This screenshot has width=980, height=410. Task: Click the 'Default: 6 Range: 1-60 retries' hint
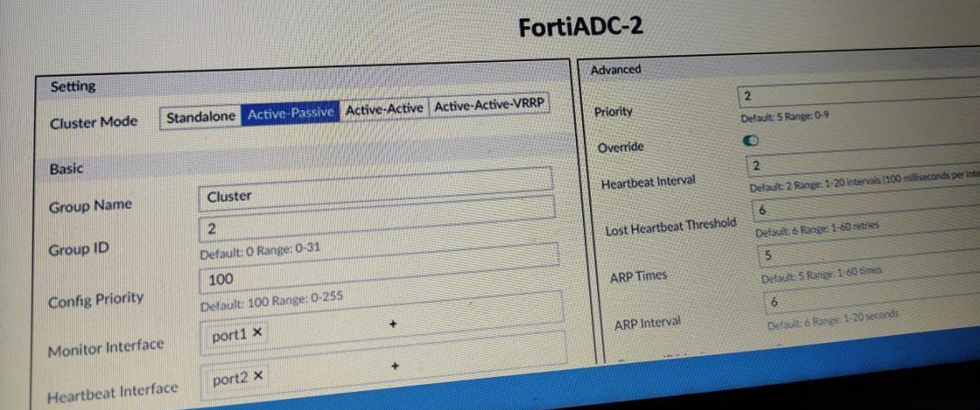tap(818, 228)
